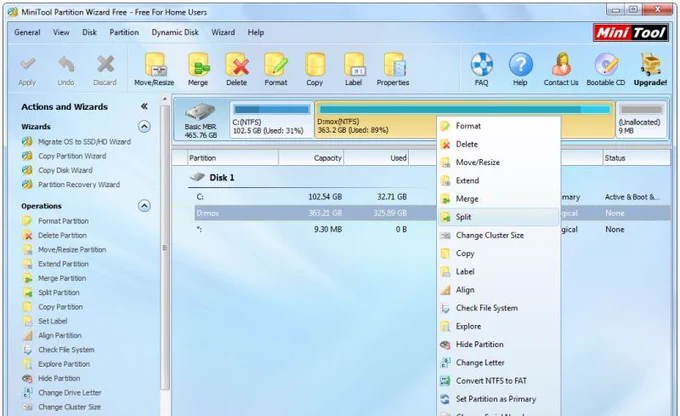
Task: Open the Disk menu
Action: pyautogui.click(x=89, y=33)
